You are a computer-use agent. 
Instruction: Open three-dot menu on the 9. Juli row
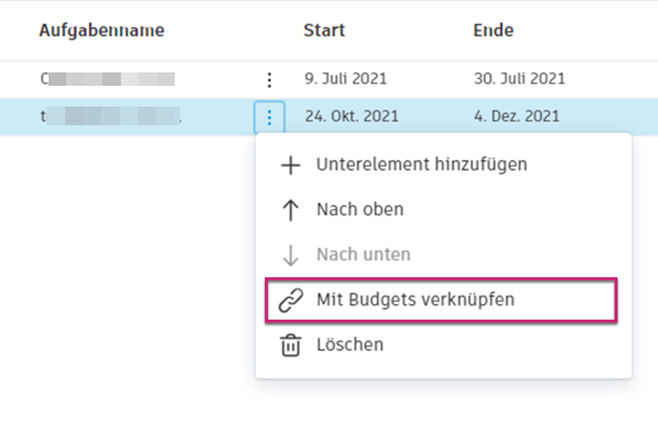click(x=268, y=79)
